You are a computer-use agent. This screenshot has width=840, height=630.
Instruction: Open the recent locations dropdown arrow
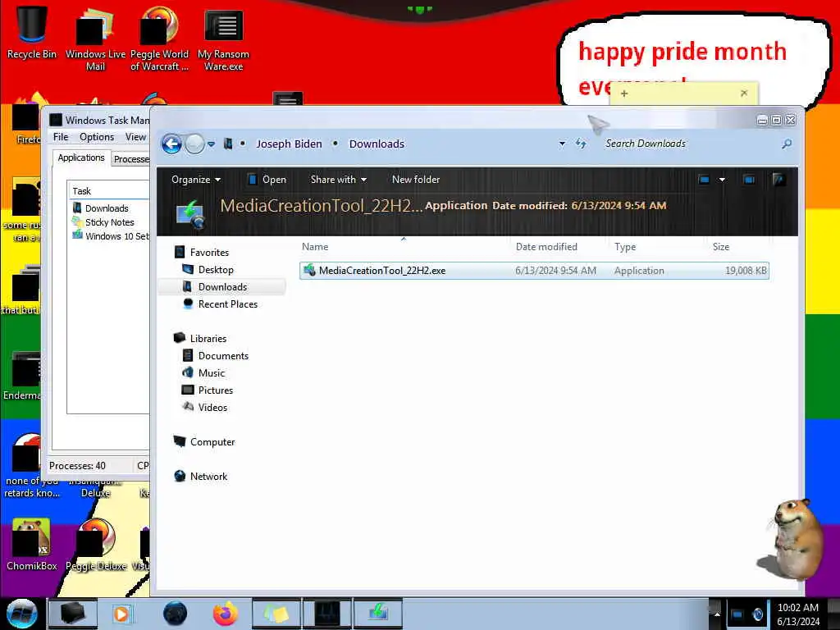pyautogui.click(x=212, y=144)
